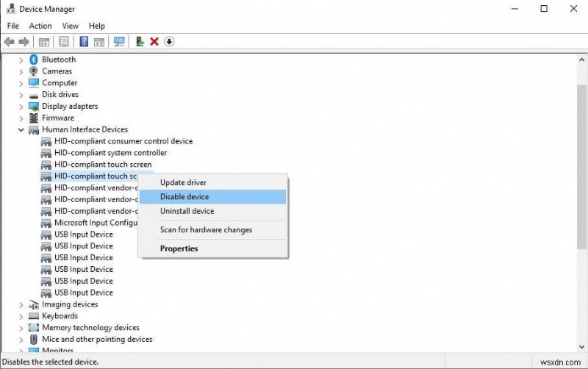This screenshot has height=369, width=588.
Task: Select Scan for hardware changes
Action: tap(212, 230)
